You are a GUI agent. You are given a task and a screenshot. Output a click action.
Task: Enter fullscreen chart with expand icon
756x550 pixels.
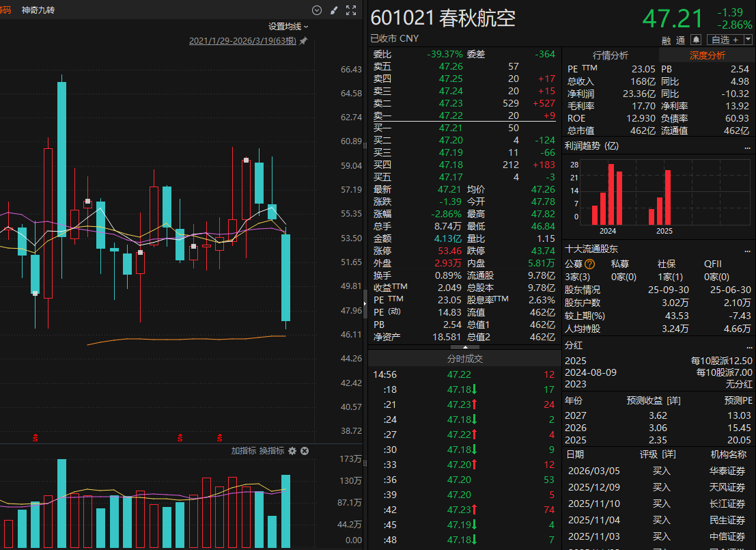[x=351, y=10]
